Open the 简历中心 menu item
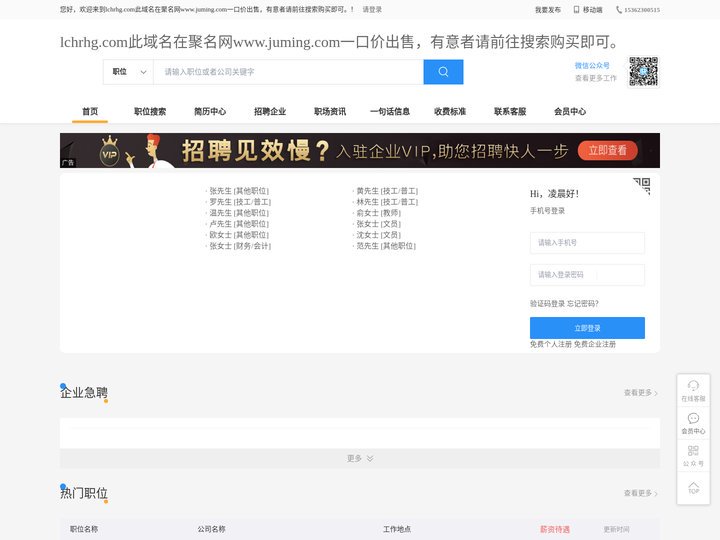 pyautogui.click(x=210, y=111)
